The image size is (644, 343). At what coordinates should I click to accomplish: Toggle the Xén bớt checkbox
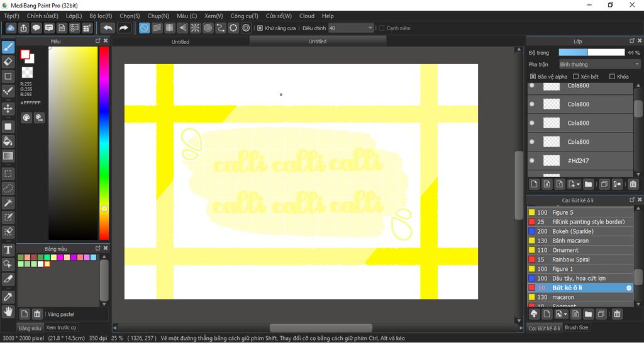(x=576, y=77)
